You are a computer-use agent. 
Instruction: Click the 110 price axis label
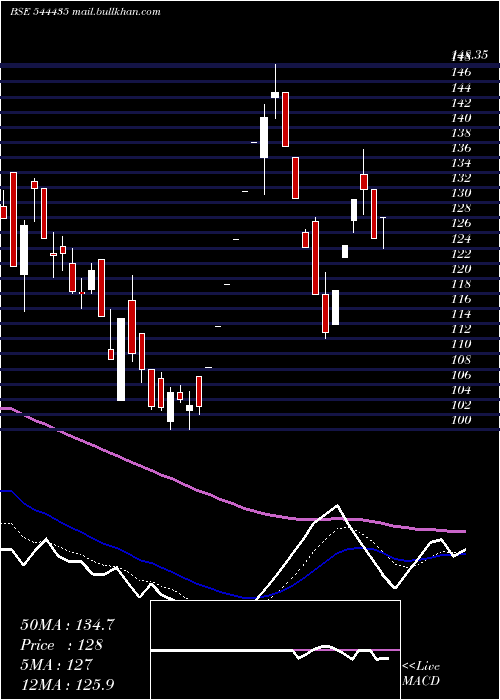(462, 344)
